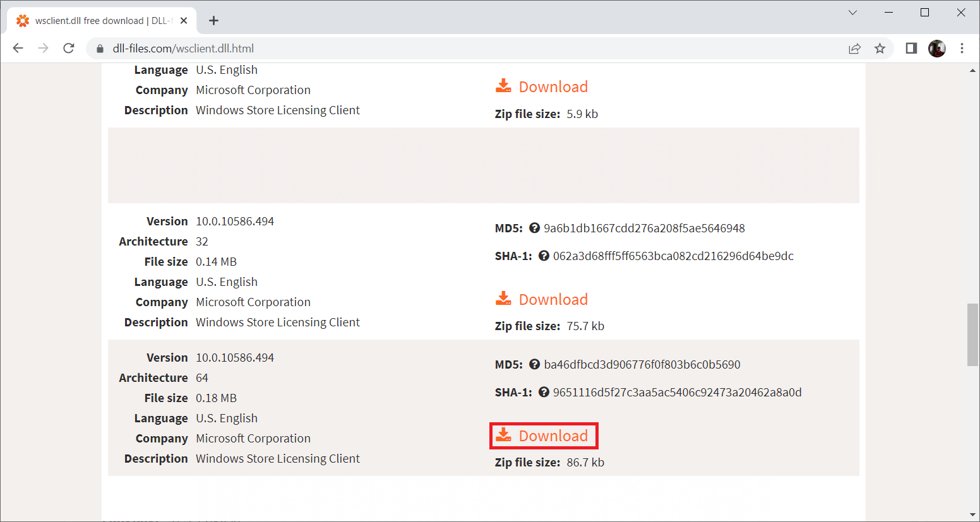980x522 pixels.
Task: Click the address bar URL field
Action: pyautogui.click(x=442, y=49)
